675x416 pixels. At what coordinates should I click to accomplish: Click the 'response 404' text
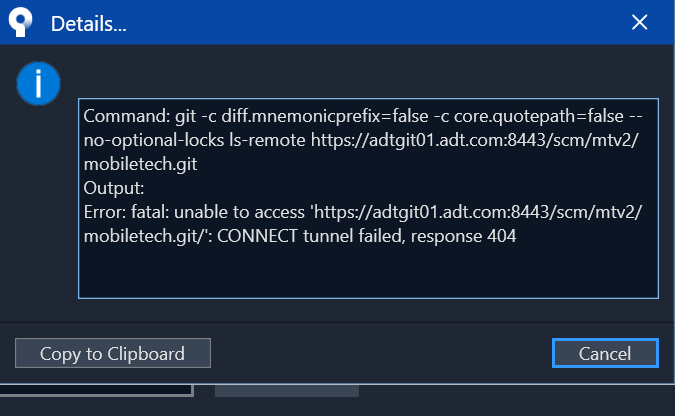pos(463,236)
